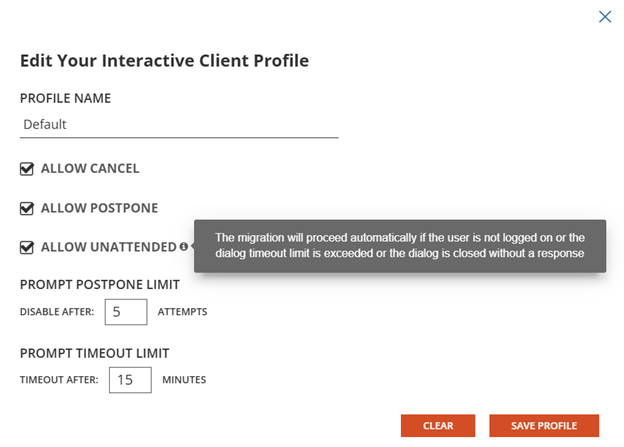Uncheck the Allow Cancel checkbox
The image size is (624, 447).
pos(27,169)
